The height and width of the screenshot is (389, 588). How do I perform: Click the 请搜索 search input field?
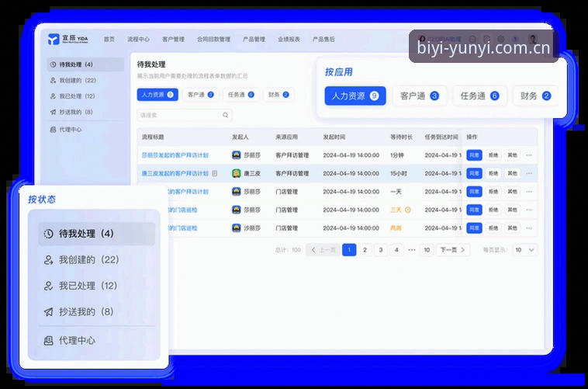(184, 115)
